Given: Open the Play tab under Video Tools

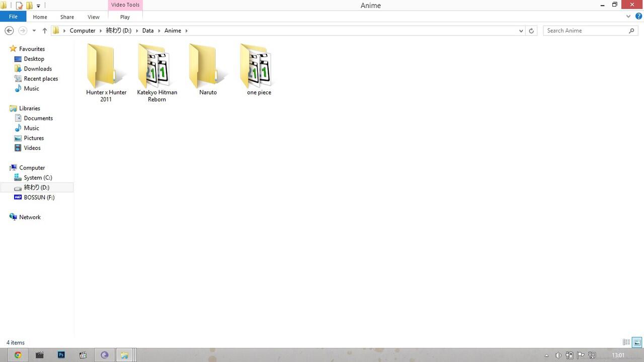Looking at the screenshot, I should pos(125,17).
